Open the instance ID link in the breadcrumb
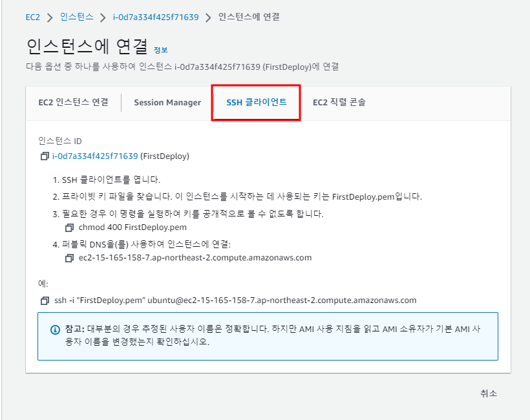The width and height of the screenshot is (530, 420). pyautogui.click(x=156, y=17)
